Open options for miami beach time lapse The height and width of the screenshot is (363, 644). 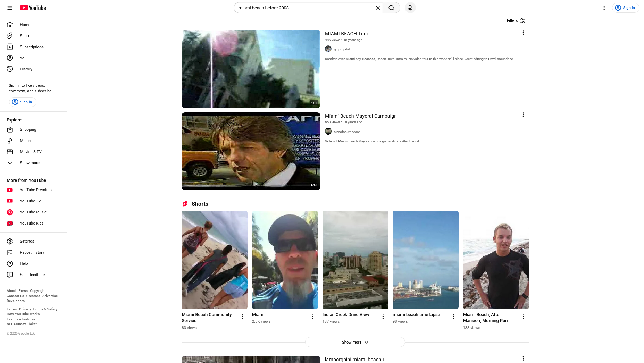(453, 317)
